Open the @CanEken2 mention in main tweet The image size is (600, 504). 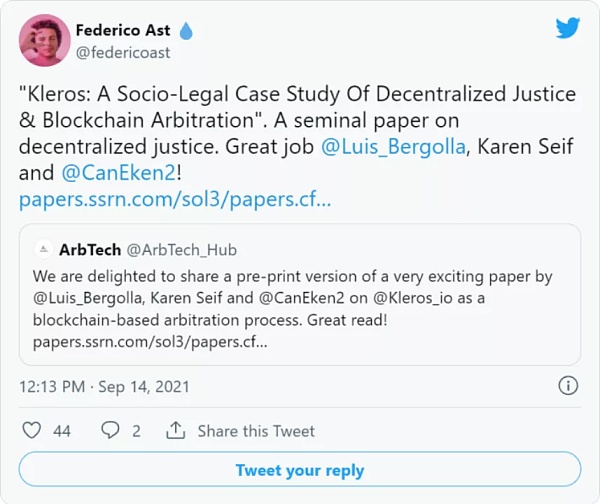pyautogui.click(x=118, y=172)
